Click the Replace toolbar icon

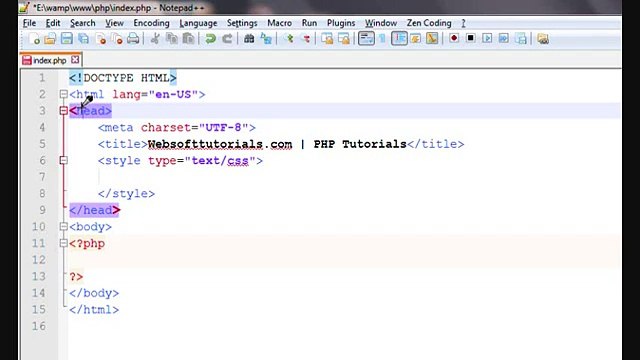[x=266, y=39]
